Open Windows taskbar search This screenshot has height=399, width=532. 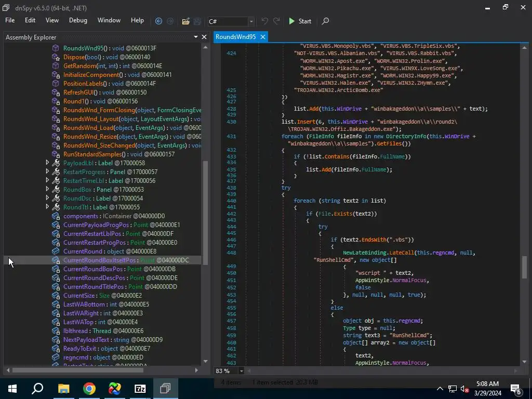point(37,389)
